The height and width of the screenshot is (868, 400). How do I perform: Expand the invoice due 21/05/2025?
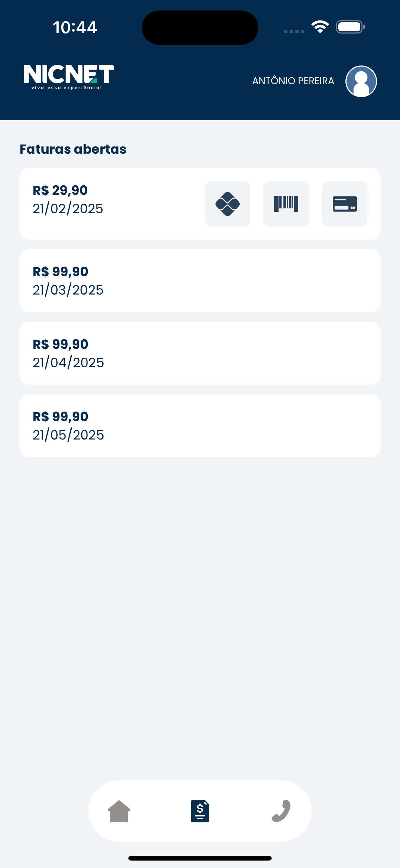coord(200,426)
